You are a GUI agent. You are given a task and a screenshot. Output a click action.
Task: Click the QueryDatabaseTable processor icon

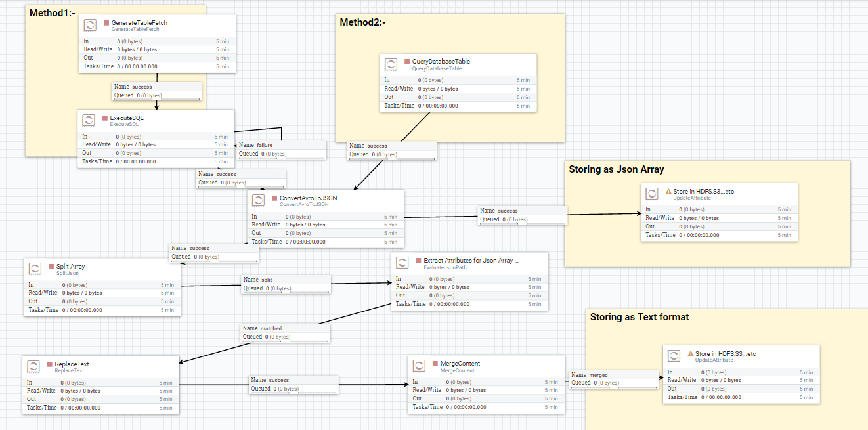click(x=391, y=64)
